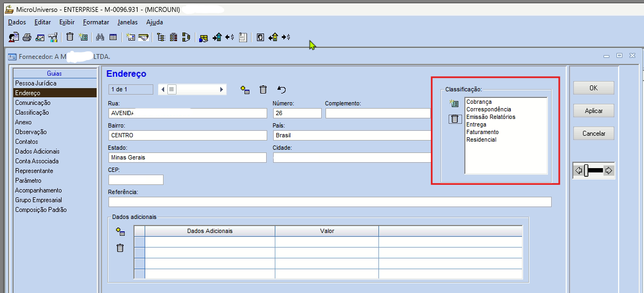Click the right-side slider left arrow
Image resolution: width=644 pixels, height=293 pixels.
click(579, 170)
